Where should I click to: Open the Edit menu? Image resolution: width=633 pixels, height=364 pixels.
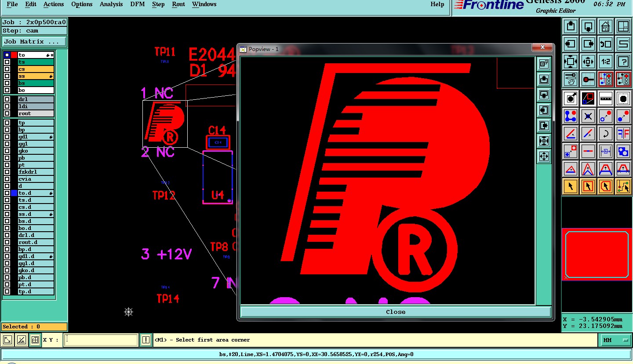click(x=31, y=4)
